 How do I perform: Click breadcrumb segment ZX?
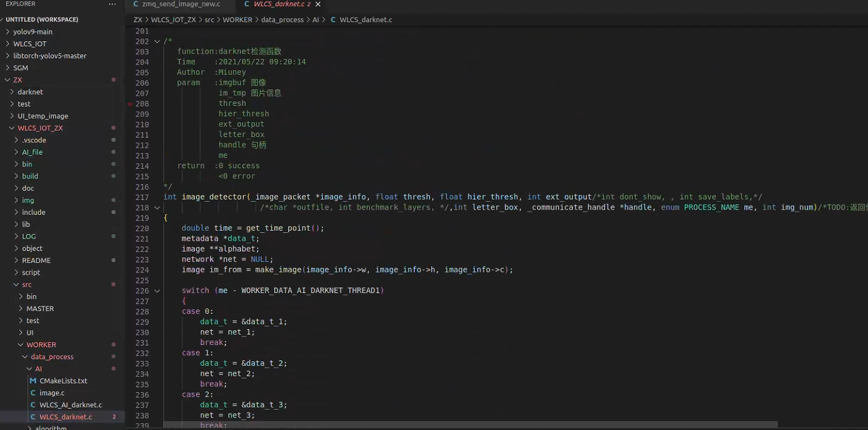[x=138, y=20]
